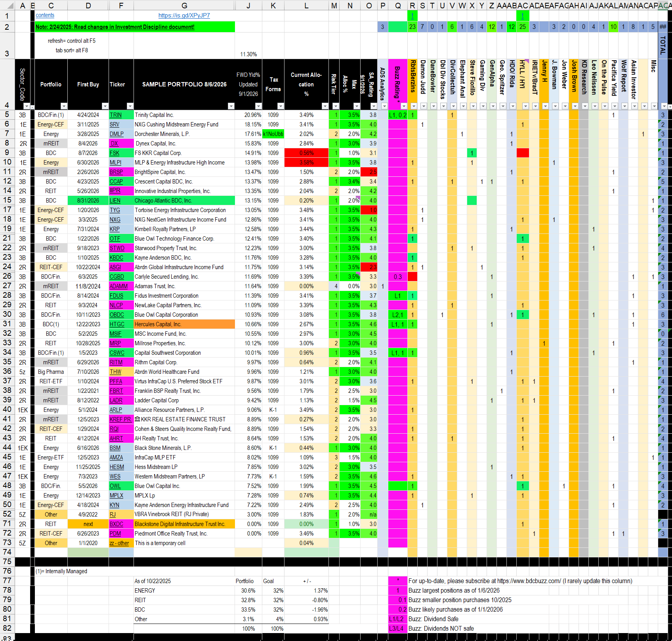Click the Tax Forms filter arrow icon
The height and width of the screenshot is (641, 672).
click(281, 106)
